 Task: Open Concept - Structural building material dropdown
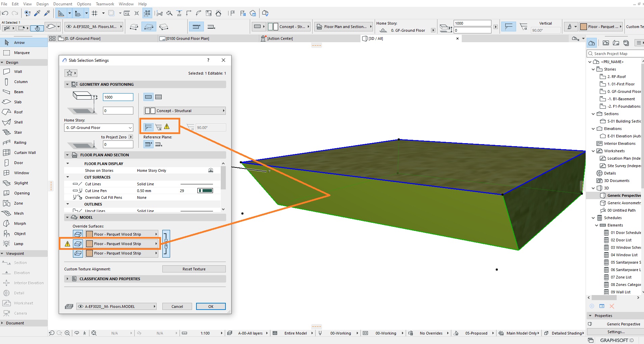(x=185, y=111)
